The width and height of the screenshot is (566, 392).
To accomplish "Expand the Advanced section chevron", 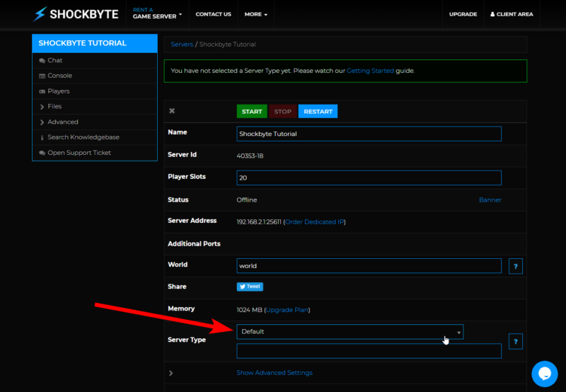I will 42,122.
